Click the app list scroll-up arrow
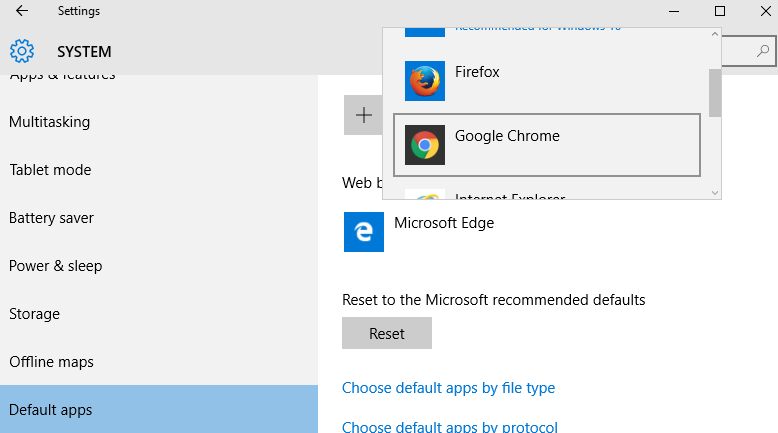Screen dimensions: 778x433 pos(715,34)
